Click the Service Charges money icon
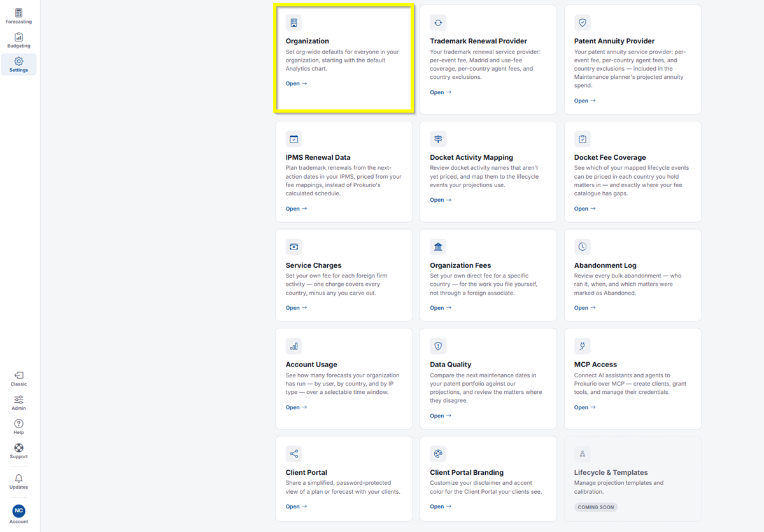764x532 pixels. click(x=294, y=247)
